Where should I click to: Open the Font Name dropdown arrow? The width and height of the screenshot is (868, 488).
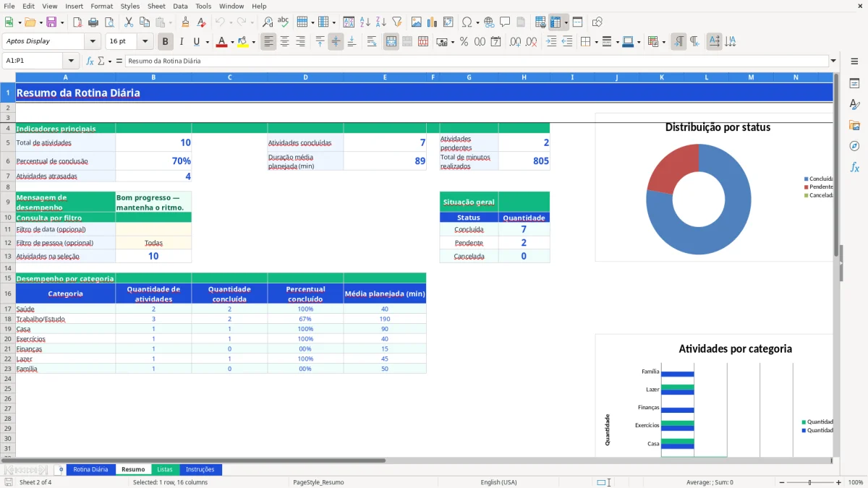pyautogui.click(x=93, y=41)
